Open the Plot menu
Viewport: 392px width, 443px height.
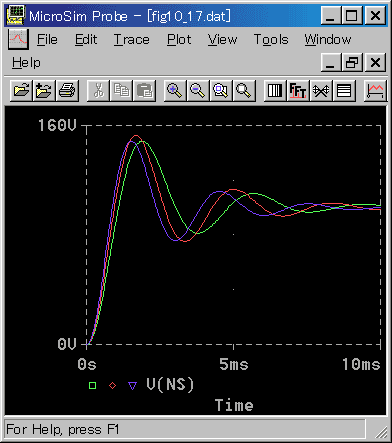[x=179, y=40]
